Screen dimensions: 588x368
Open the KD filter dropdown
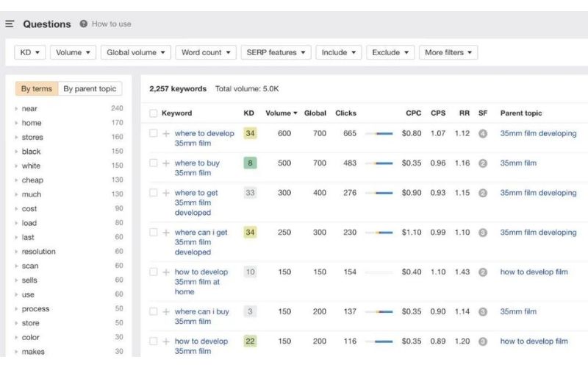point(29,52)
